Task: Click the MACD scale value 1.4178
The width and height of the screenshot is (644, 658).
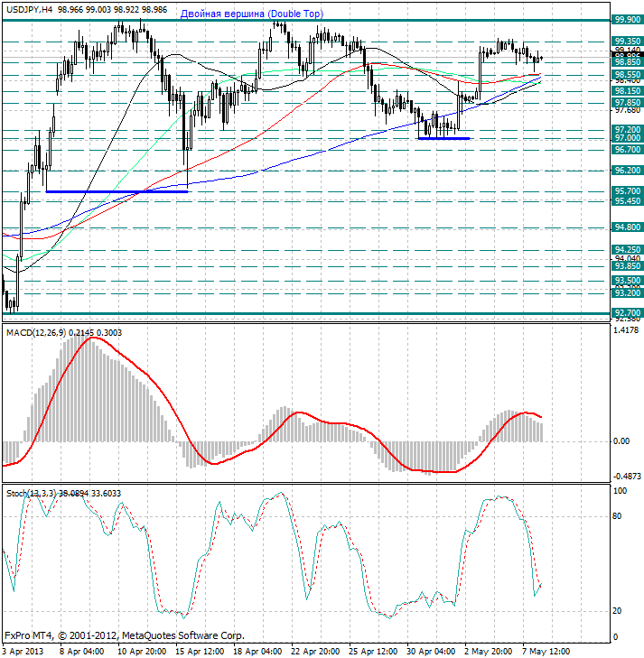Action: point(627,330)
